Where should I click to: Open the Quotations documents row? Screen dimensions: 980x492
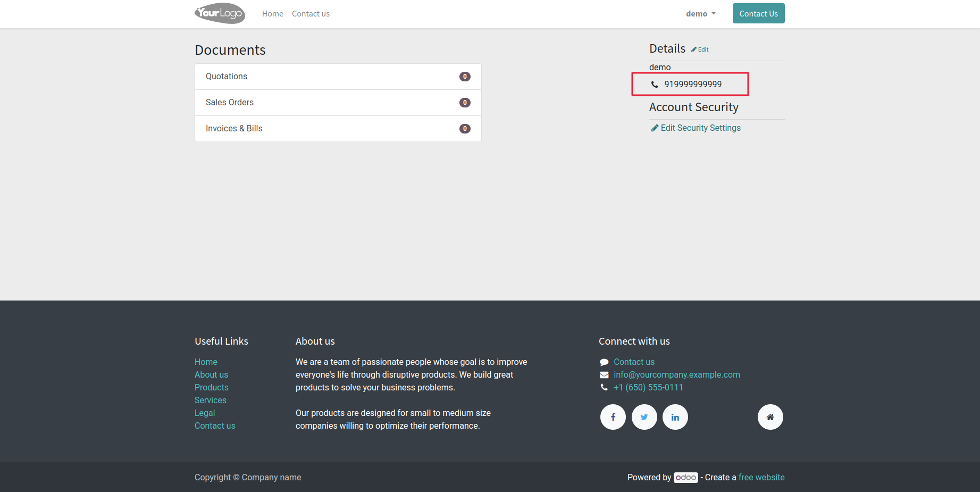[x=338, y=77]
